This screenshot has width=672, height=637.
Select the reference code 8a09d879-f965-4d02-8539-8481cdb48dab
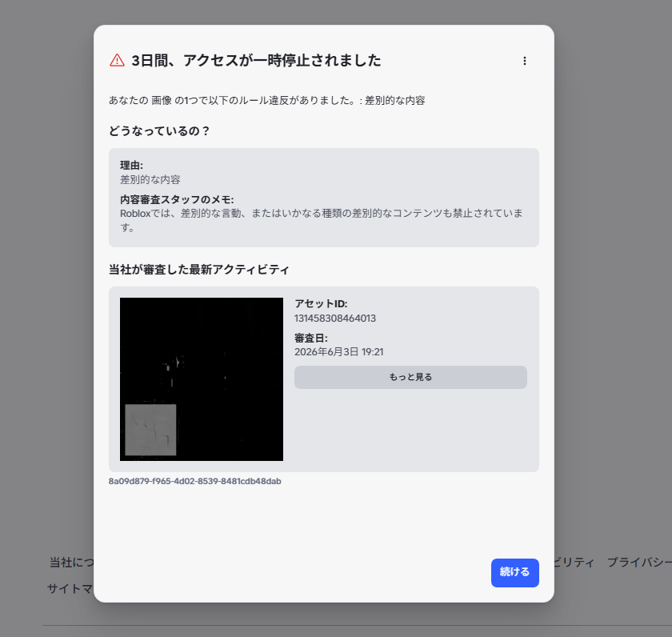(x=194, y=482)
